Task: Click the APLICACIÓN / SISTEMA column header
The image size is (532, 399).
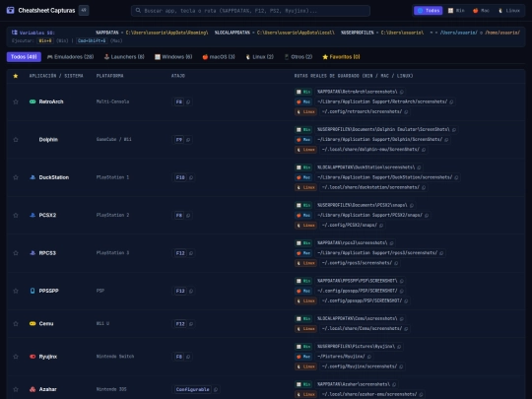Action: [x=56, y=76]
